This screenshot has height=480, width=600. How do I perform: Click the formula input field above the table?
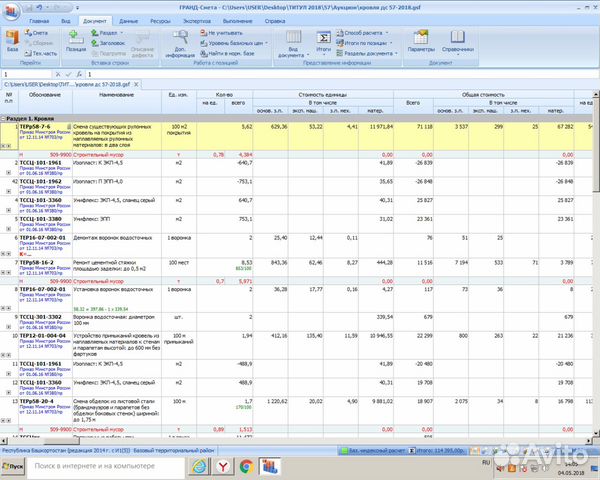[x=300, y=75]
